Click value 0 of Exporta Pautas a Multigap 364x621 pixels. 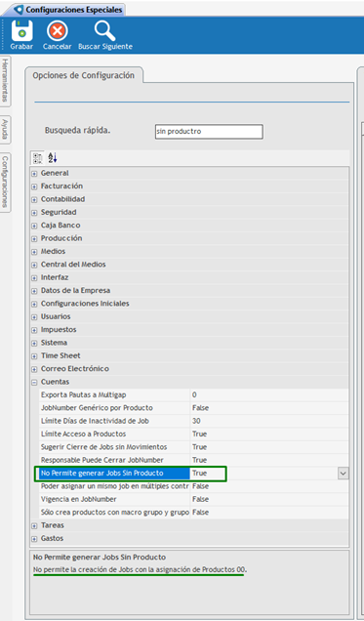pos(194,394)
